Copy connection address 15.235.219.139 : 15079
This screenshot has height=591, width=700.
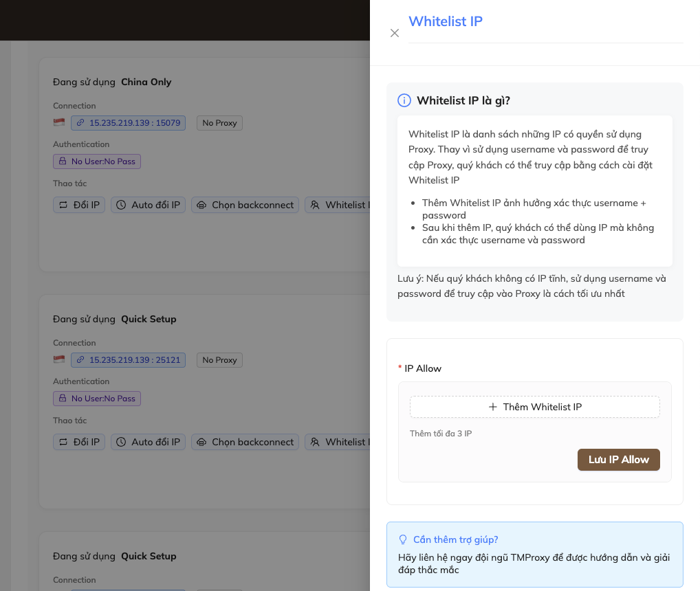(128, 123)
